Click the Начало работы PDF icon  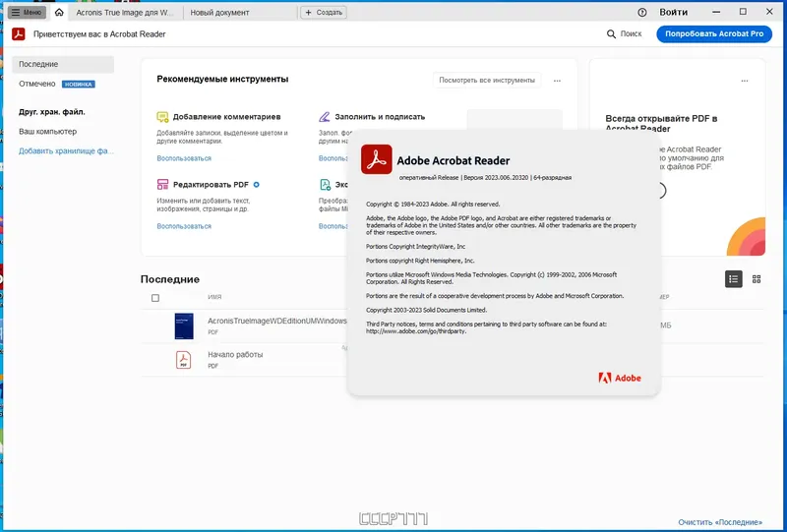coord(183,360)
